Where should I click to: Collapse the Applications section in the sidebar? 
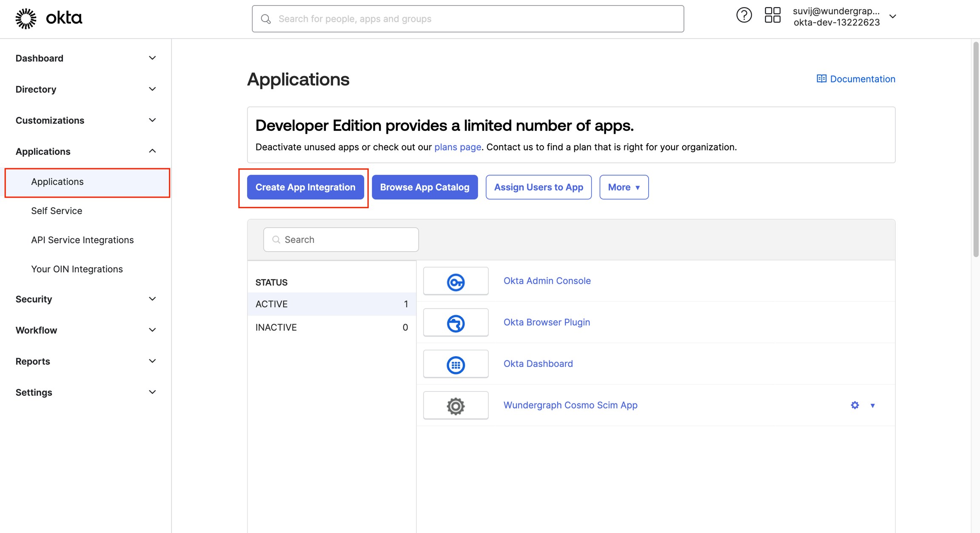point(151,150)
